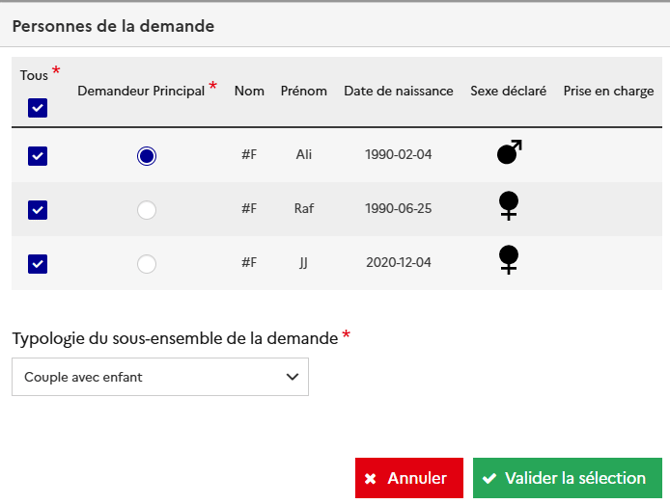Confirm with 'Valider la sélection' button
The image size is (670, 504).
pyautogui.click(x=566, y=478)
